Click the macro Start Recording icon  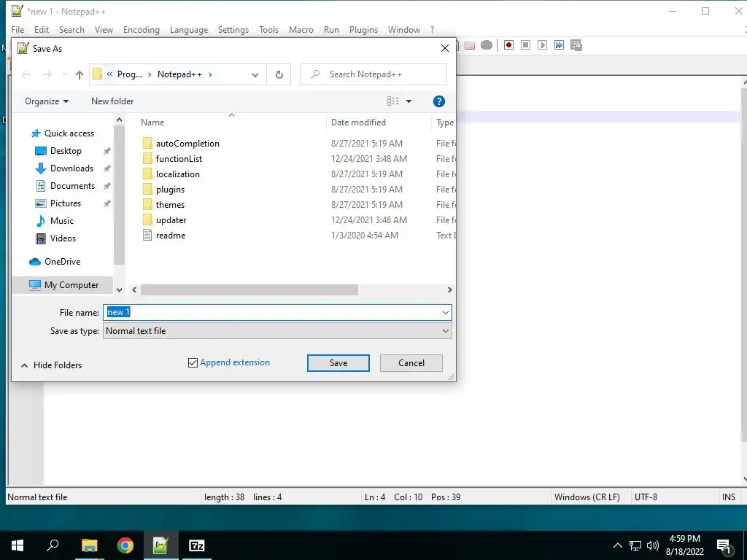click(x=508, y=45)
